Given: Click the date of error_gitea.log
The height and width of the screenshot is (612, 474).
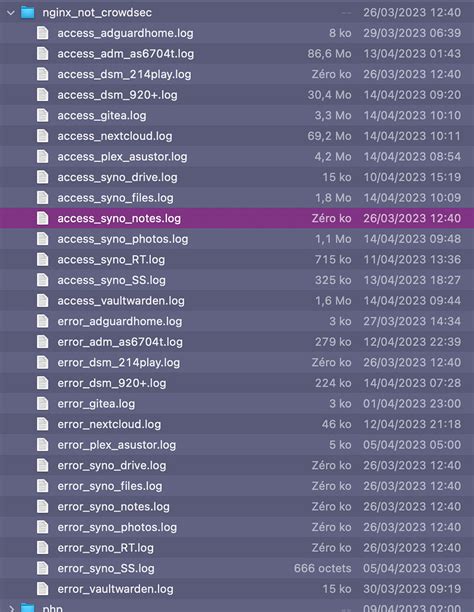Looking at the screenshot, I should 412,404.
